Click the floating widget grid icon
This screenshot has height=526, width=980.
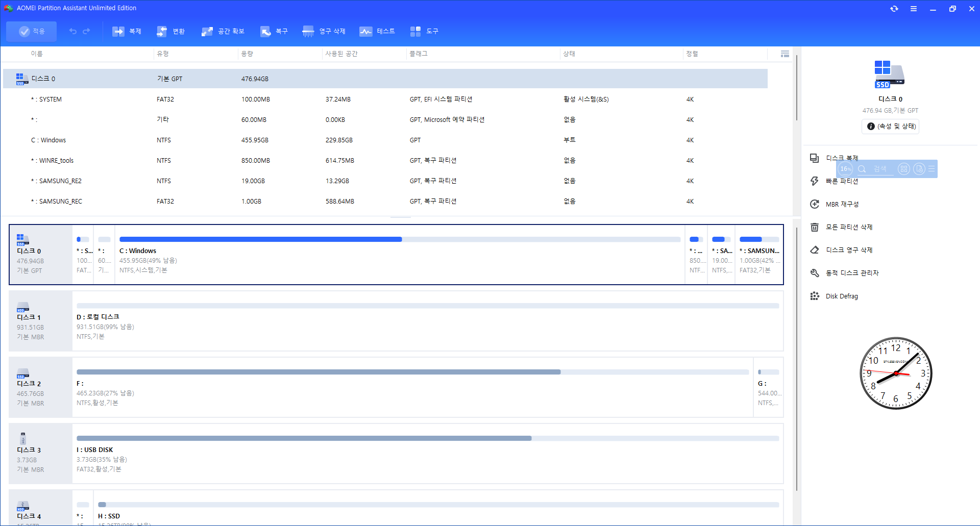(x=904, y=169)
